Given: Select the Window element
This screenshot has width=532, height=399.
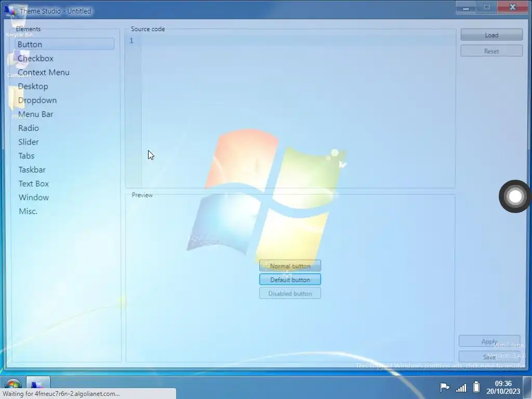Looking at the screenshot, I should point(34,197).
